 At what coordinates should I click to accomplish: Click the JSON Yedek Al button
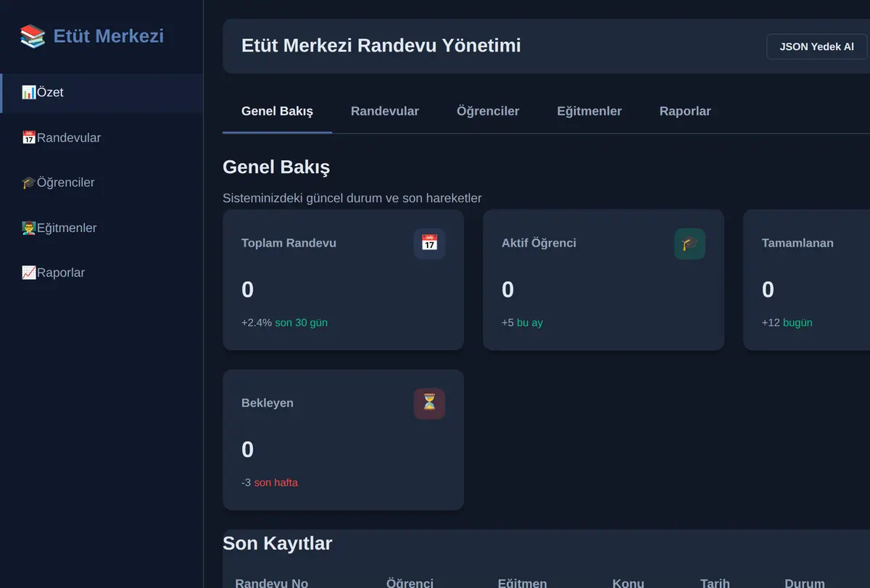pyautogui.click(x=816, y=46)
